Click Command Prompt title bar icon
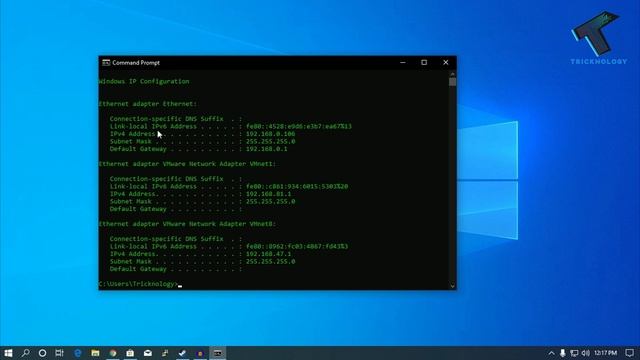The height and width of the screenshot is (360, 640). coord(106,62)
